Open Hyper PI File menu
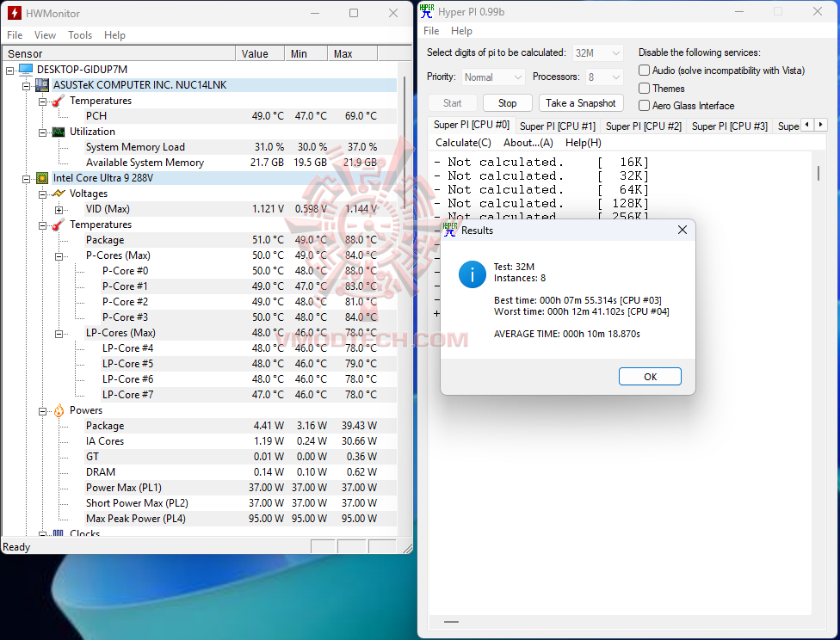 (431, 31)
